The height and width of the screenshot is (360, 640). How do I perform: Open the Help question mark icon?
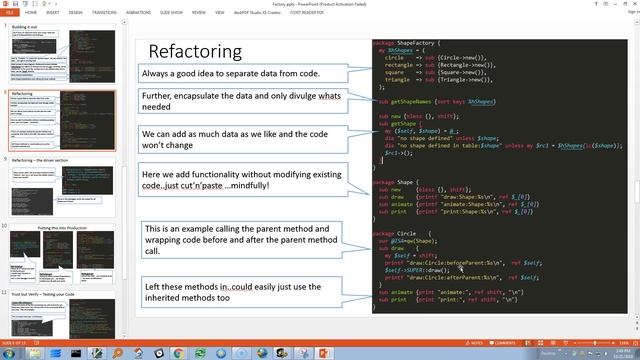point(596,4)
